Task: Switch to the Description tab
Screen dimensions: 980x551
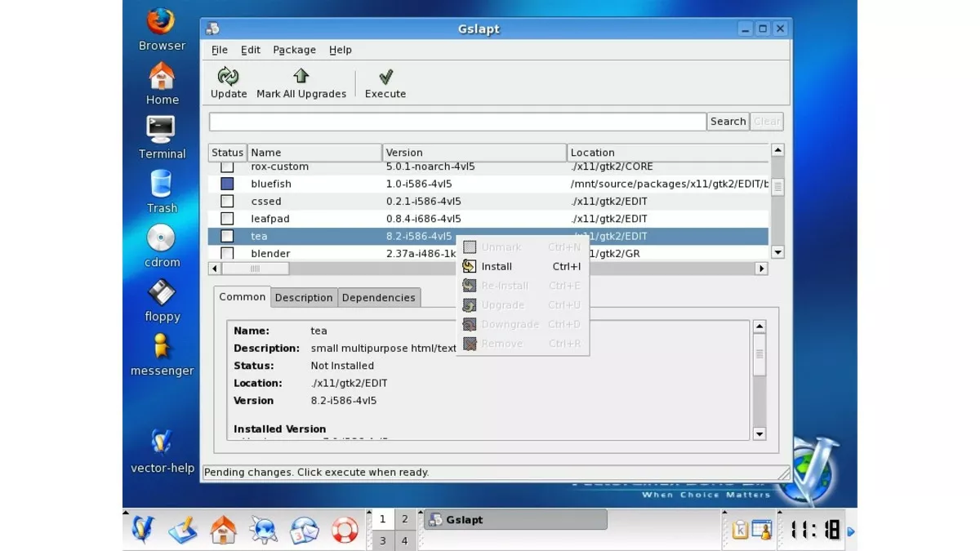Action: [304, 298]
